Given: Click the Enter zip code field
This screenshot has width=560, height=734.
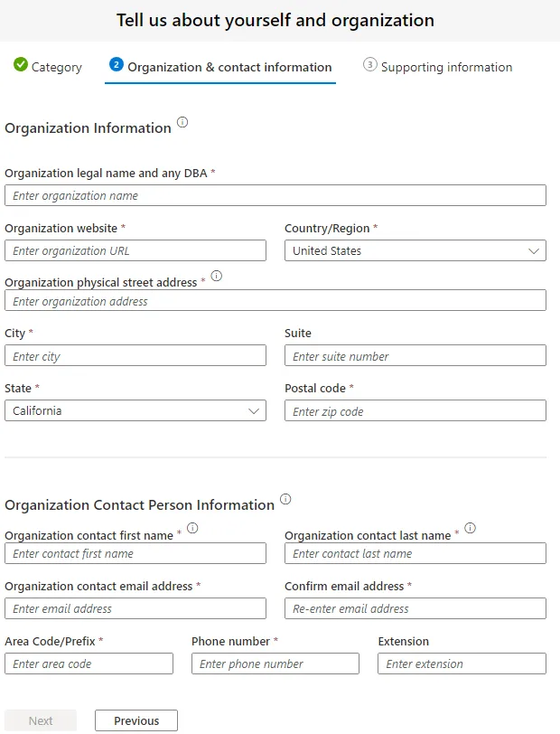Looking at the screenshot, I should tap(415, 410).
